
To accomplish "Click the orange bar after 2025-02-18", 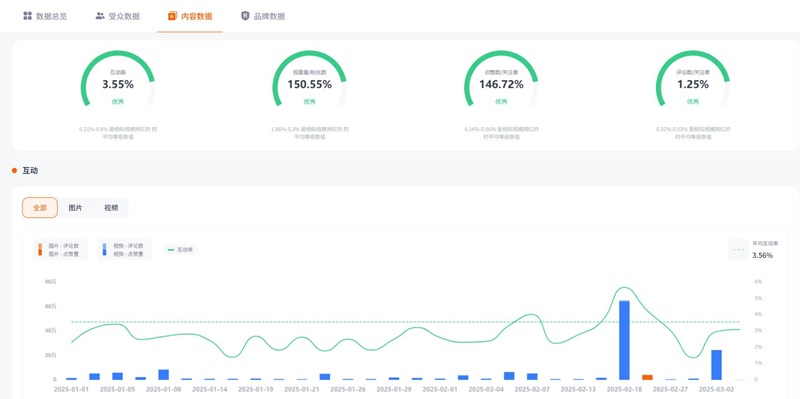I will (x=647, y=378).
